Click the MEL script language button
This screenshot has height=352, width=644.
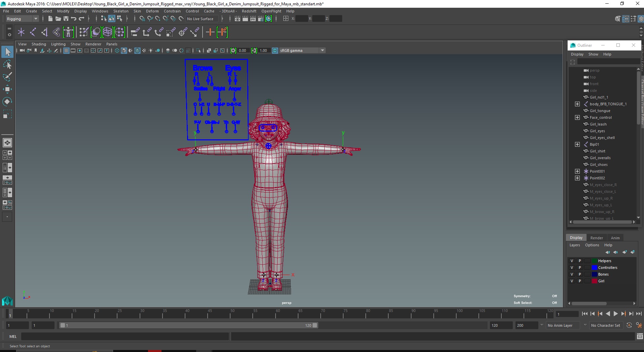click(x=13, y=337)
